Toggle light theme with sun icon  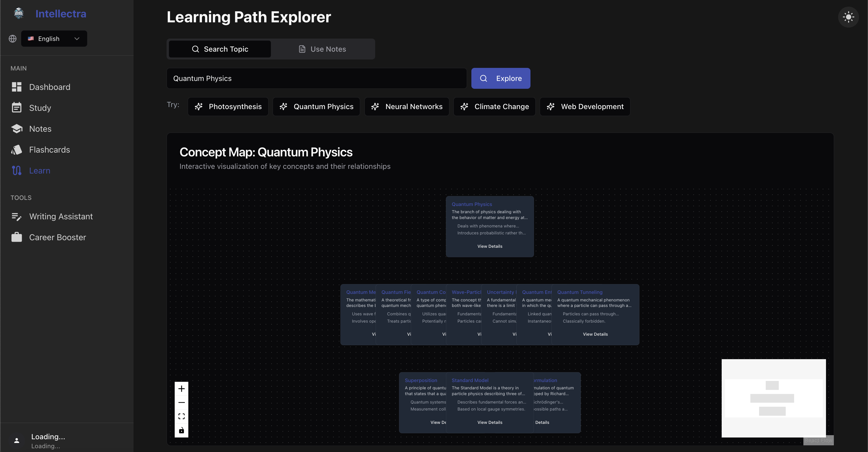[x=848, y=17]
